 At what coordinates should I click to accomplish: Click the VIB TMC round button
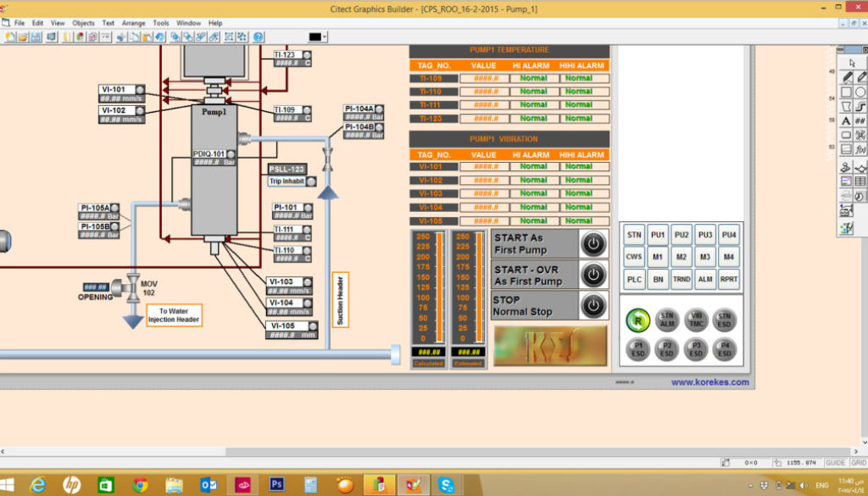coord(696,320)
